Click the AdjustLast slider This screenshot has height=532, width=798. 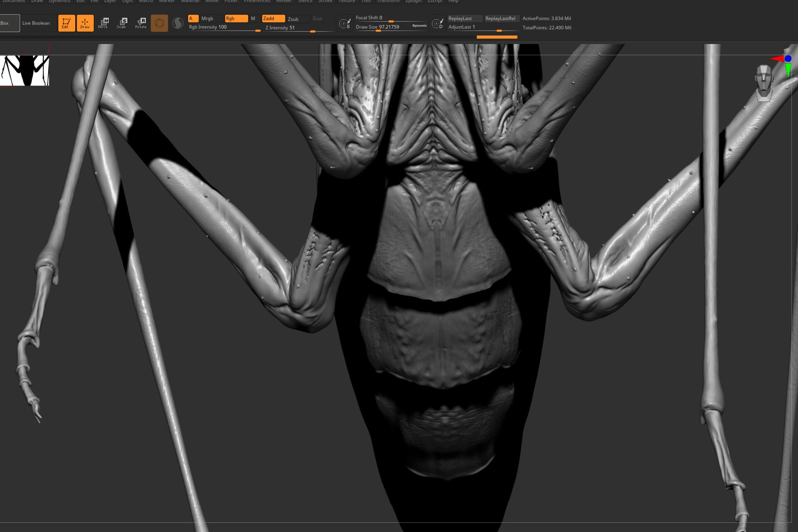pos(483,27)
